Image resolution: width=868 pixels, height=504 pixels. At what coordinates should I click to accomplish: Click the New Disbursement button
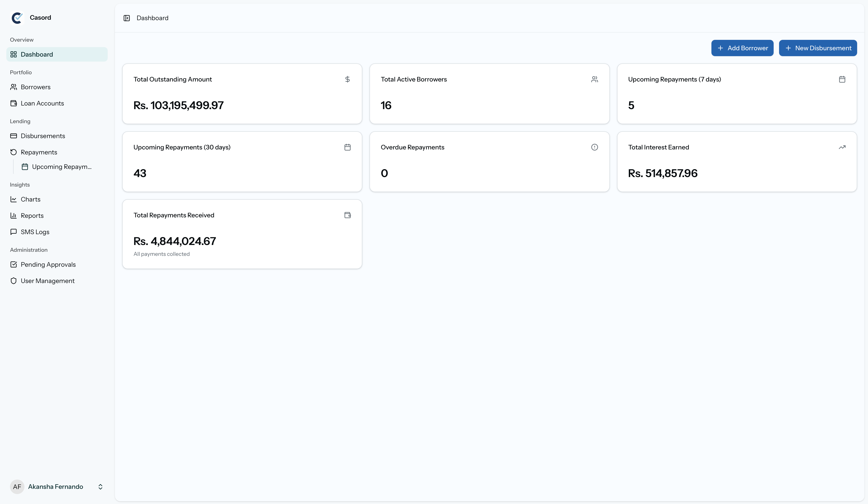[818, 48]
